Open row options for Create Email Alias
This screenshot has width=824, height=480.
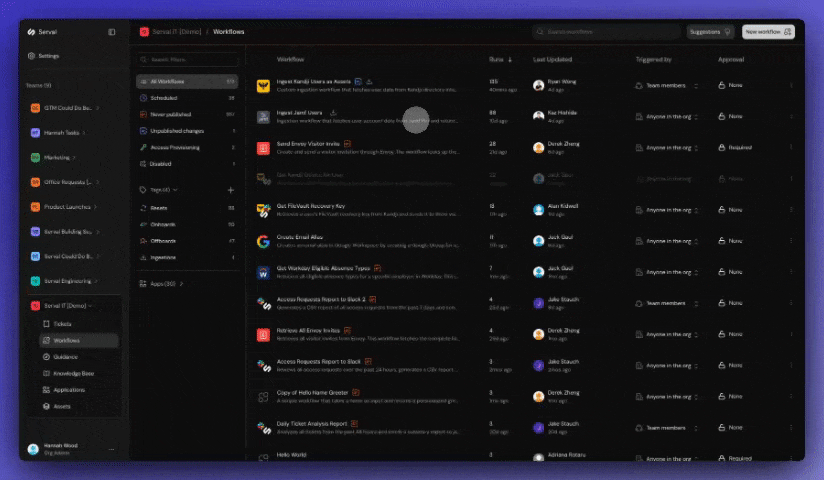pyautogui.click(x=791, y=241)
